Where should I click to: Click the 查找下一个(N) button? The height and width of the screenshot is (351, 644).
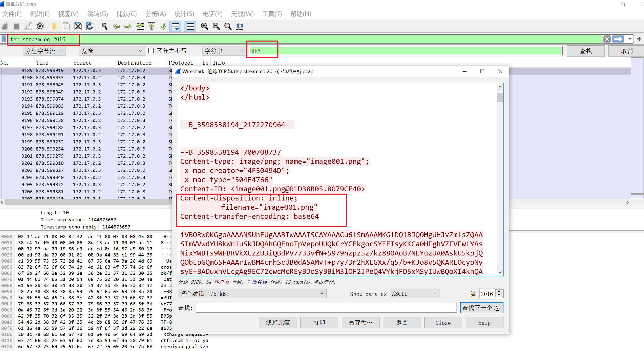click(482, 308)
